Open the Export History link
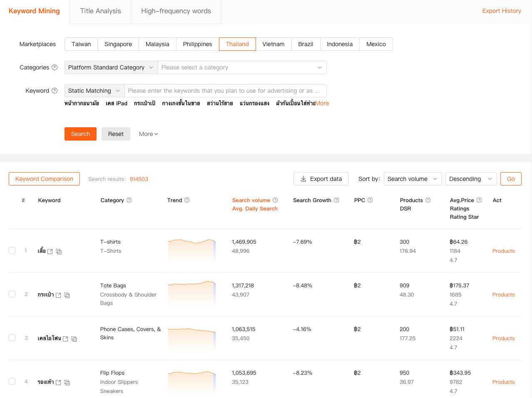 (x=502, y=11)
